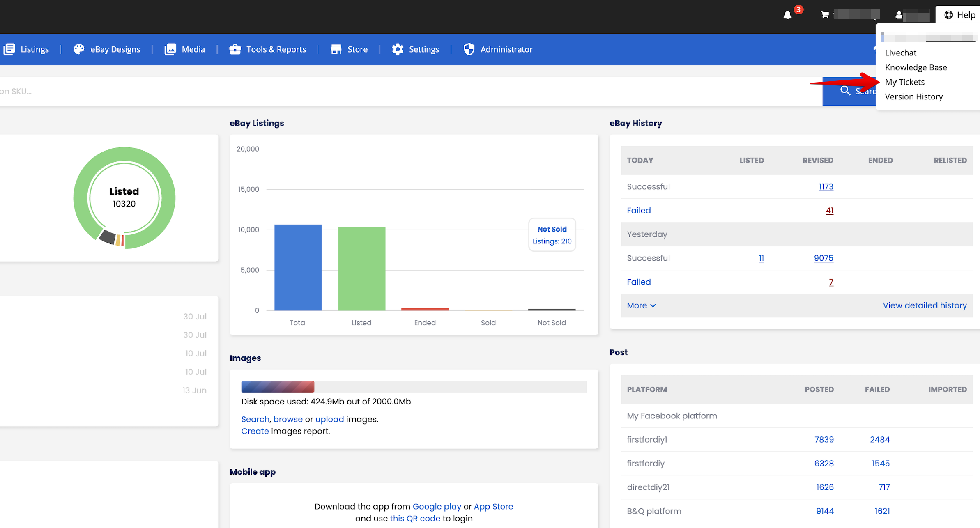This screenshot has height=528, width=980.
Task: Click the Settings gear icon
Action: pos(397,49)
